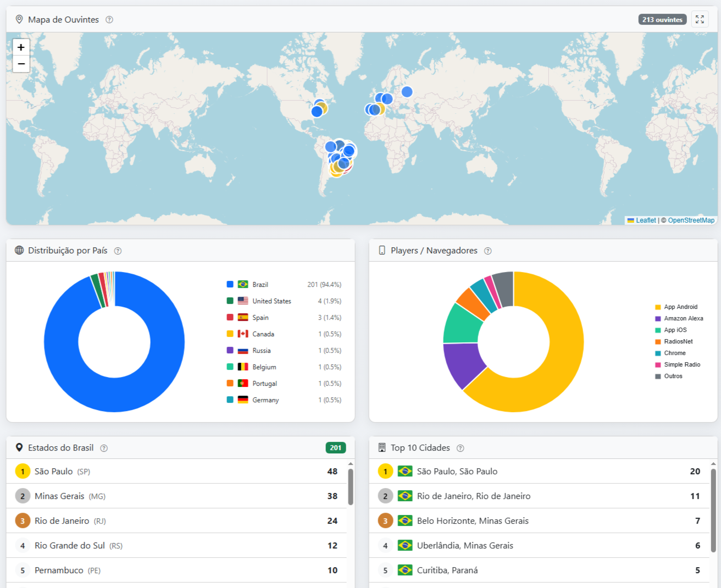Image resolution: width=721 pixels, height=588 pixels.
Task: Click the building icon beside Top 10 Cidades
Action: coord(383,447)
